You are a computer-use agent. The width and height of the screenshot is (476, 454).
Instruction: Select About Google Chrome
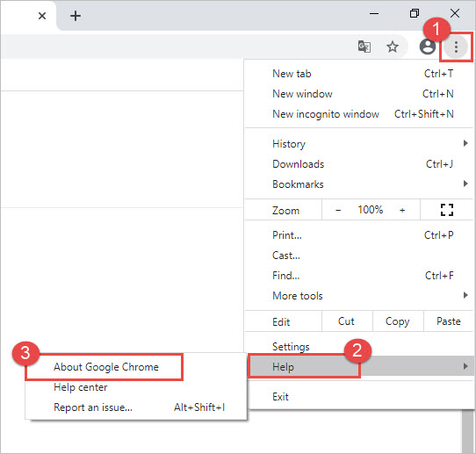[x=135, y=367]
